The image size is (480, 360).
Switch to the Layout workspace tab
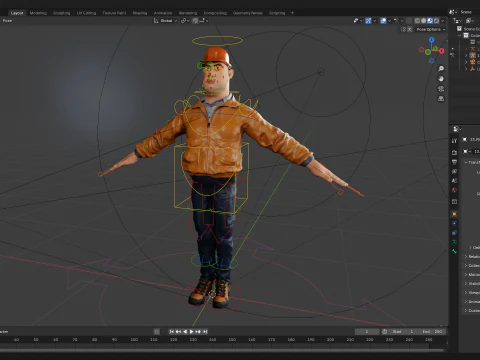coord(17,13)
